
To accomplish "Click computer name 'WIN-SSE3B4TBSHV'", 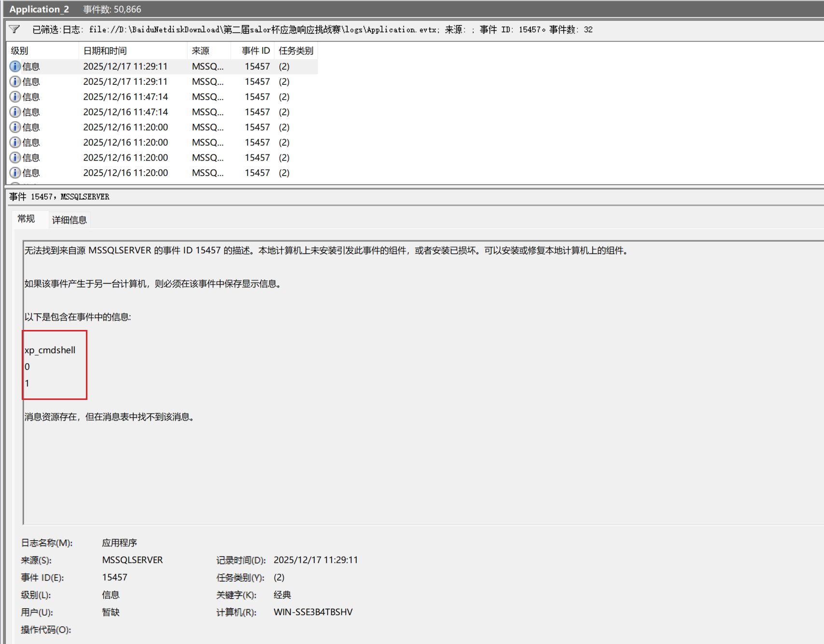I will (313, 612).
